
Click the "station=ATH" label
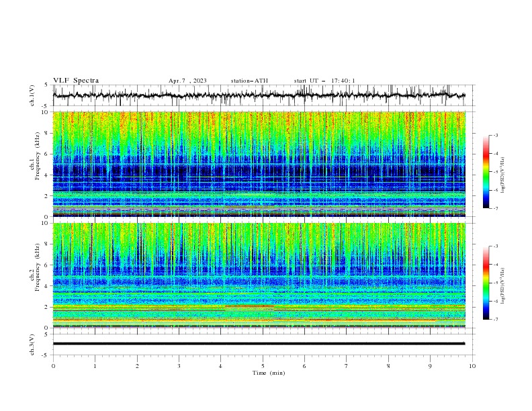tap(249, 81)
